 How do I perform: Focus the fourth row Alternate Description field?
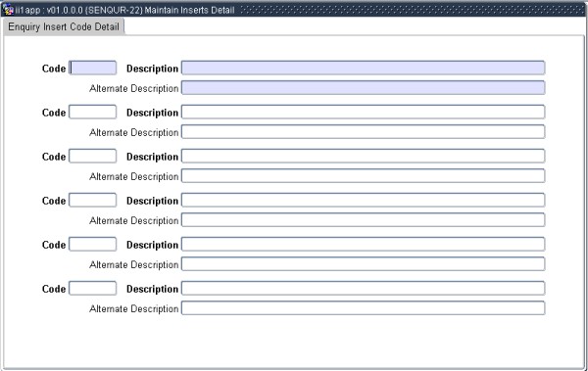pos(363,220)
